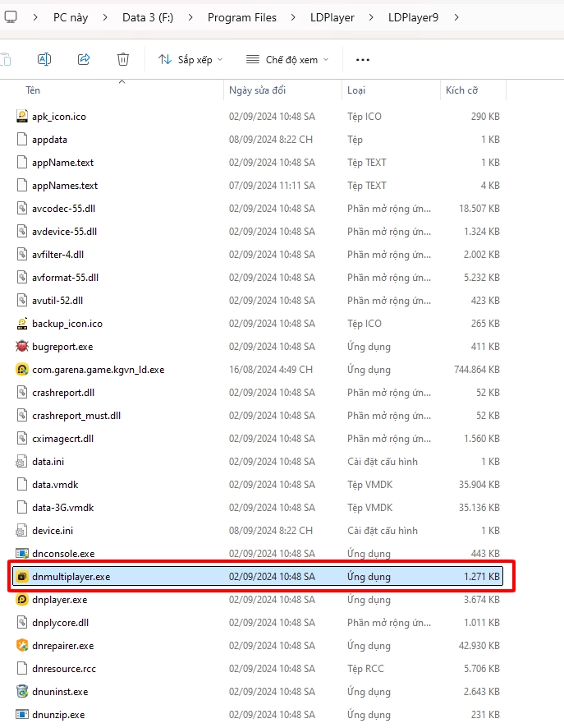Click the This PC monitor icon in breadcrumb
Screen dimensions: 564x728
[11, 17]
